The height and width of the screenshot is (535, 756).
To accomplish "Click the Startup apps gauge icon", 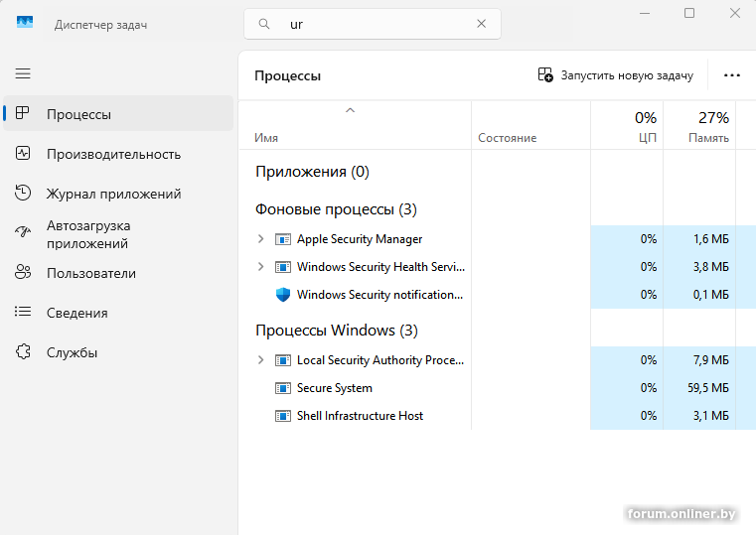I will [24, 233].
